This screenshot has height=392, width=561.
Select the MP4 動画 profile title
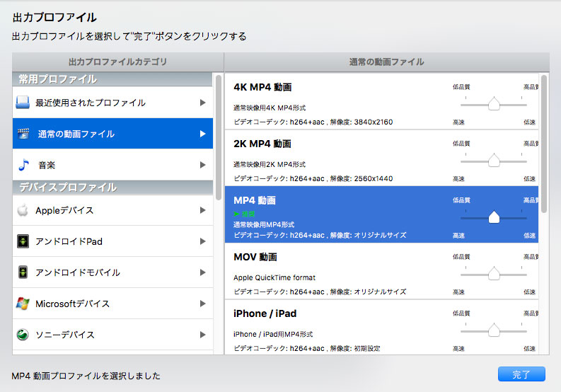pyautogui.click(x=255, y=200)
